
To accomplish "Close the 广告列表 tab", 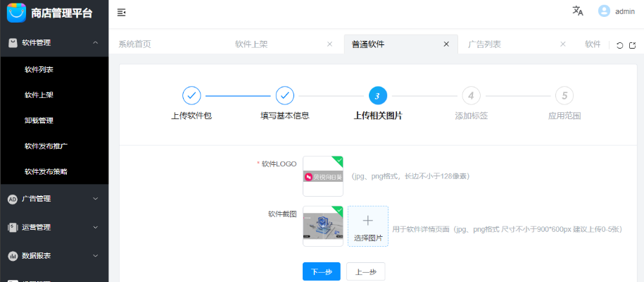I will click(563, 44).
